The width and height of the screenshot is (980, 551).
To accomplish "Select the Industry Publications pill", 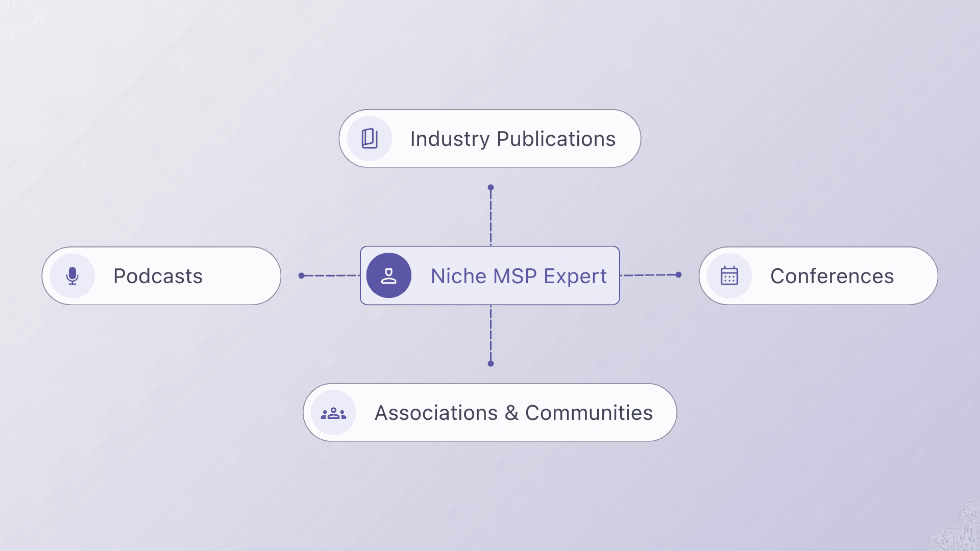I will [x=490, y=139].
